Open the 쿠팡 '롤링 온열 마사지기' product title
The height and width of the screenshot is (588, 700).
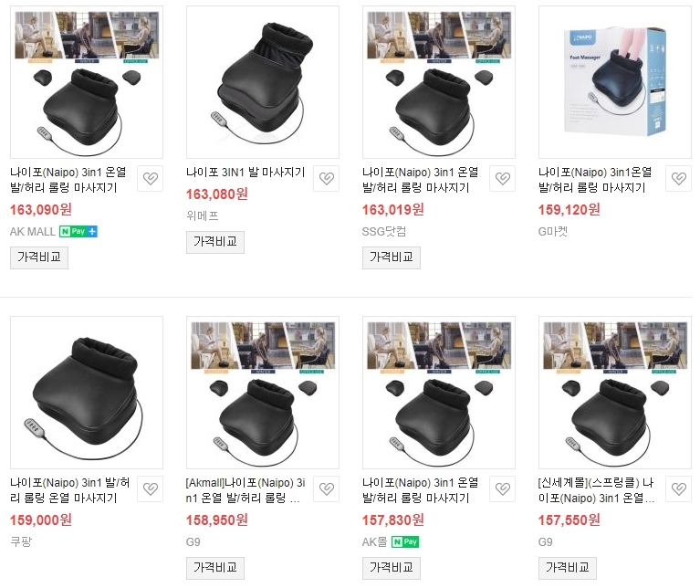point(69,489)
